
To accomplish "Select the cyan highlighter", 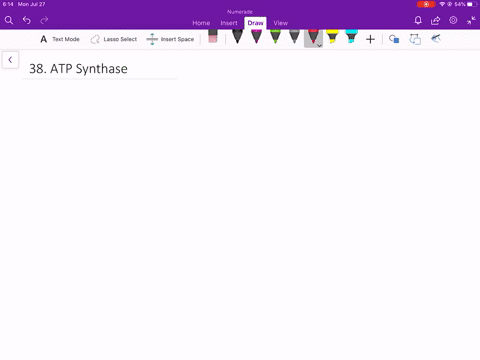I will coord(351,37).
